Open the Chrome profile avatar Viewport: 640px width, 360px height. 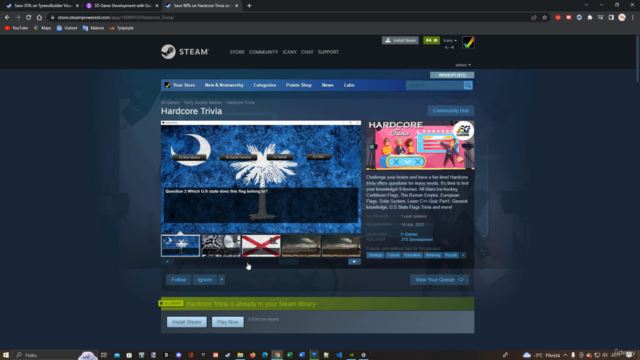[x=622, y=18]
